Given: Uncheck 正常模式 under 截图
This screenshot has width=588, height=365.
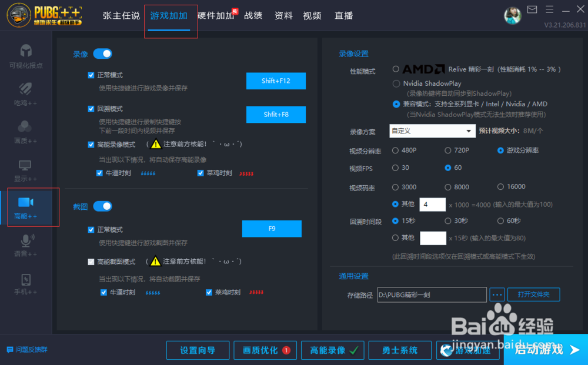Looking at the screenshot, I should tap(91, 230).
